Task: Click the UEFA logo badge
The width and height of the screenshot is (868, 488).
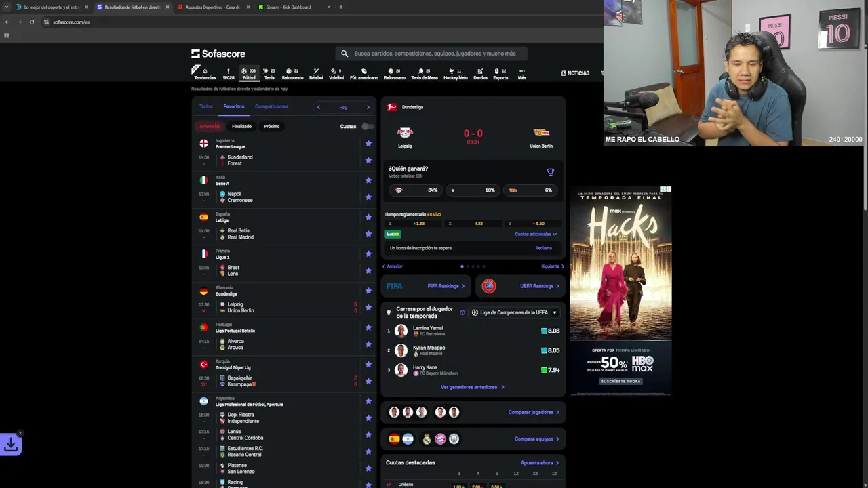Action: point(488,286)
